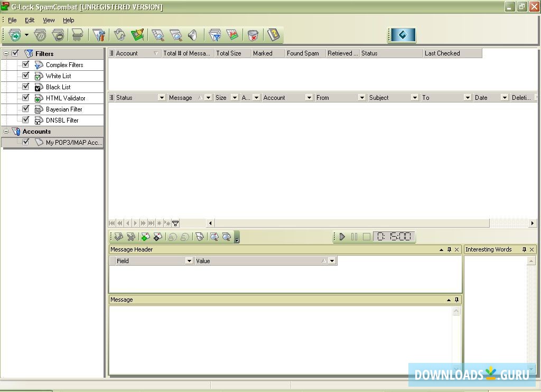Click the G-Lock logo button
Image resolution: width=541 pixels, height=392 pixels.
click(x=403, y=35)
